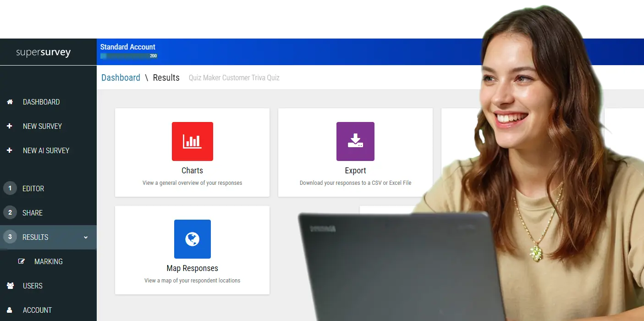Click the Map Responses card title
The height and width of the screenshot is (321, 644).
tap(192, 268)
